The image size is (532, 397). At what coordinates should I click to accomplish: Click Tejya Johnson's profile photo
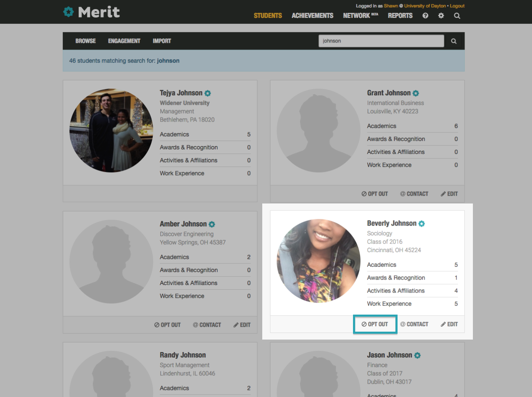(x=111, y=130)
